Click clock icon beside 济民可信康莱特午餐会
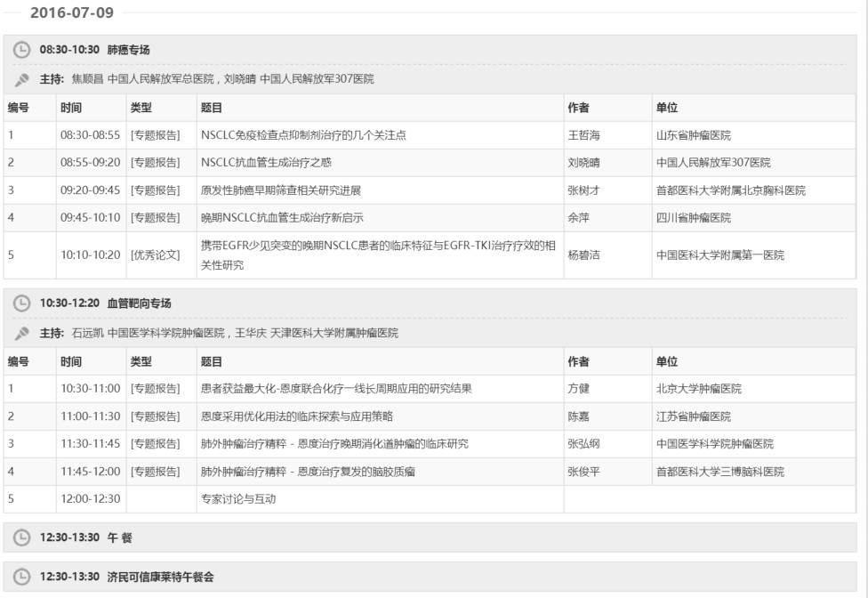Image resolution: width=868 pixels, height=598 pixels. [21, 577]
